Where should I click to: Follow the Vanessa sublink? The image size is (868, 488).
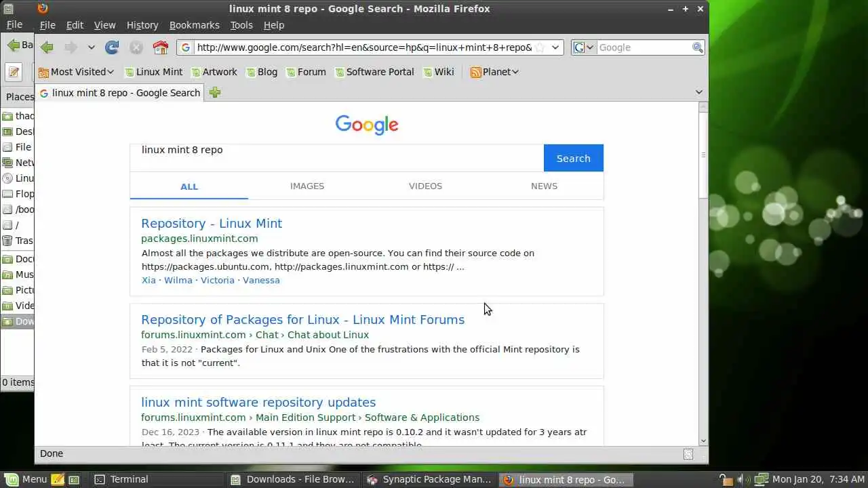point(261,280)
